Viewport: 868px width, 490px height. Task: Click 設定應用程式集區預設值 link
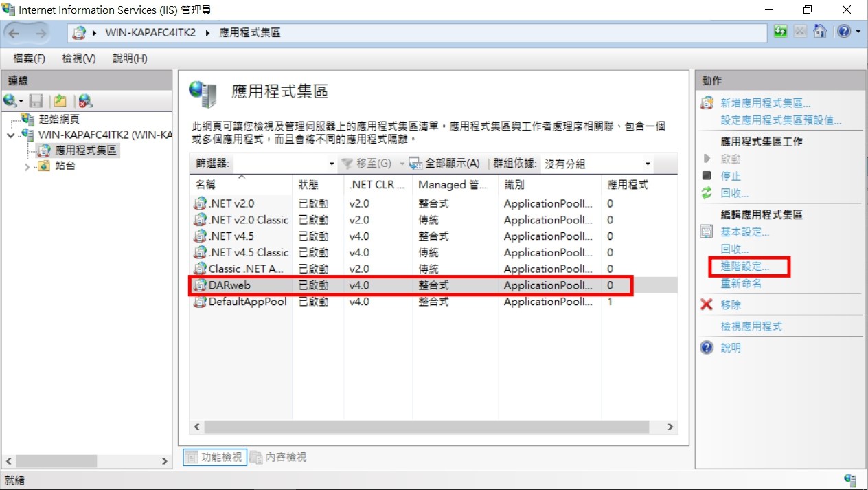tap(781, 120)
